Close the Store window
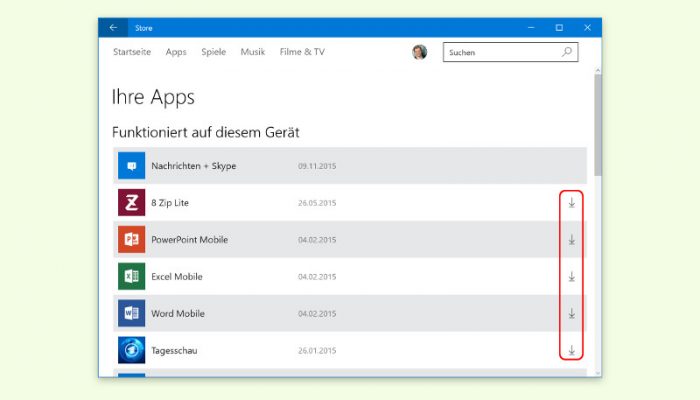 (x=588, y=28)
